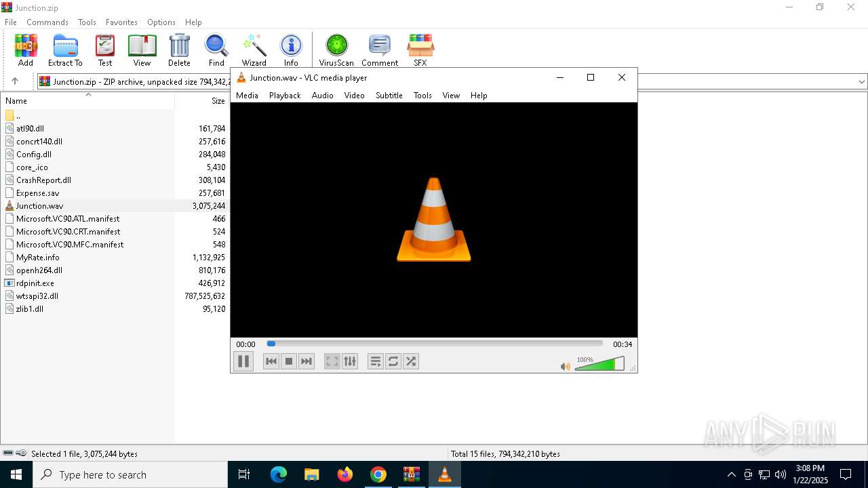Click the VirusScan toolbar icon
Screen dimensions: 868x488
tap(336, 51)
